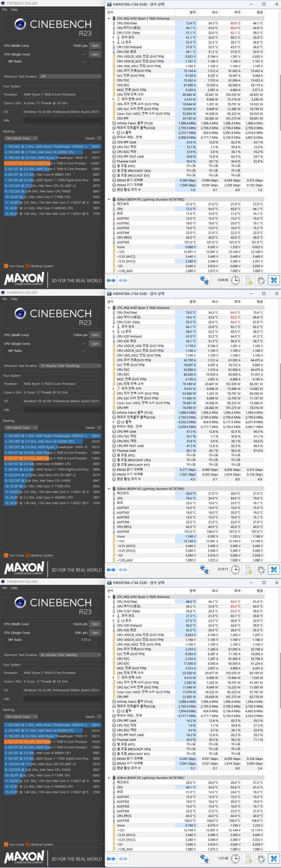This screenshot has height=868, width=281.
Task: Expand the 코어 전력 소비 row showing 2.810 W
Action: tap(114, 99)
